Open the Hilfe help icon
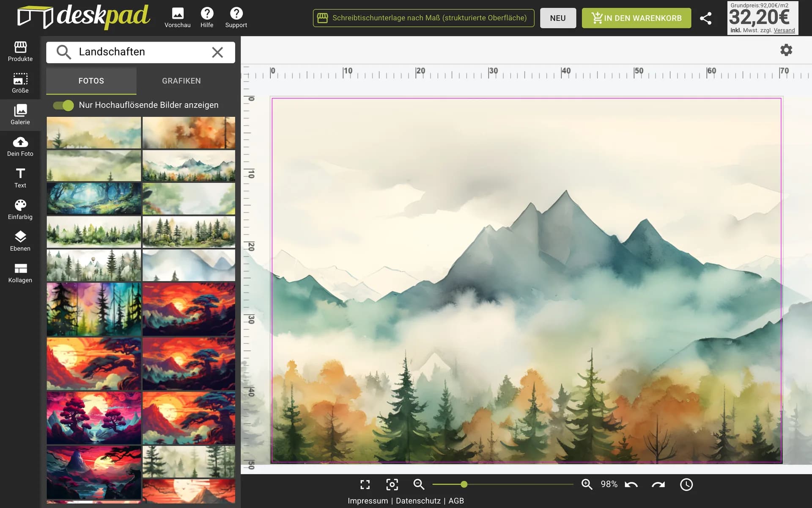Viewport: 812px width, 508px height. pyautogui.click(x=207, y=18)
